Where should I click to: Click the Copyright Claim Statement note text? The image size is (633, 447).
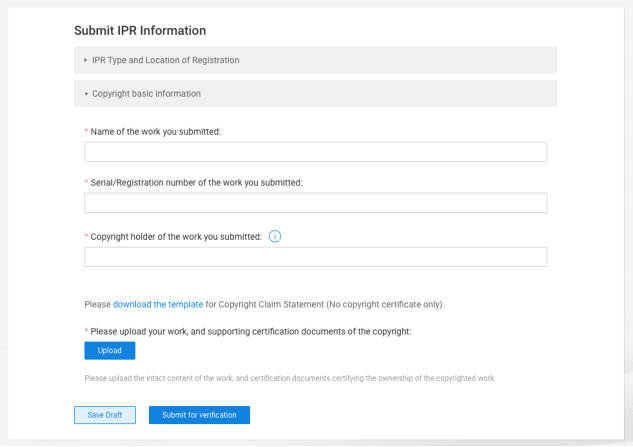tap(330, 304)
